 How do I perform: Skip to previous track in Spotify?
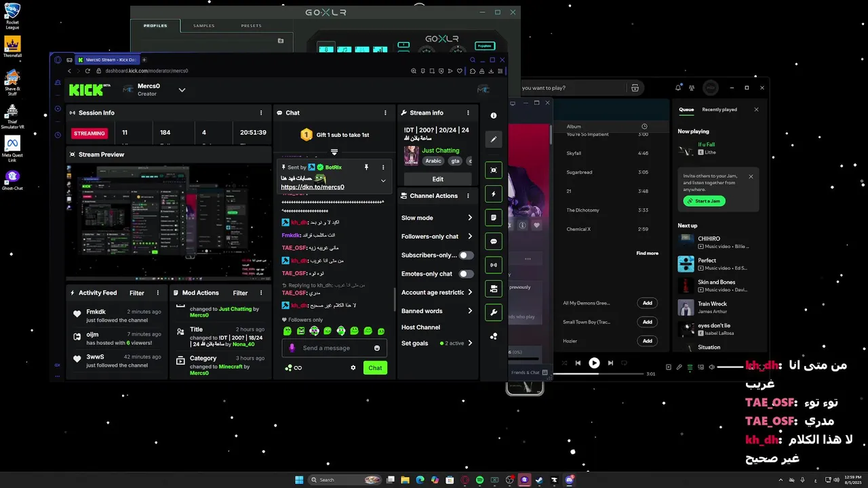578,363
